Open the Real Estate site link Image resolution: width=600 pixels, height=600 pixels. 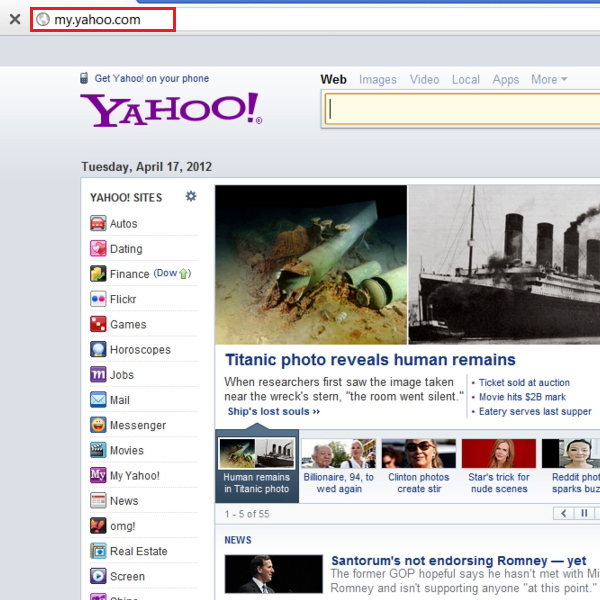[139, 551]
